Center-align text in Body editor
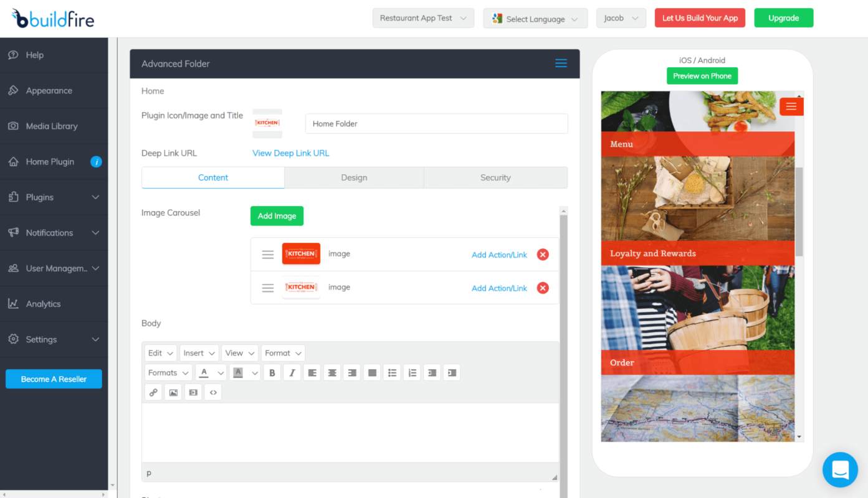868x498 pixels. [332, 373]
